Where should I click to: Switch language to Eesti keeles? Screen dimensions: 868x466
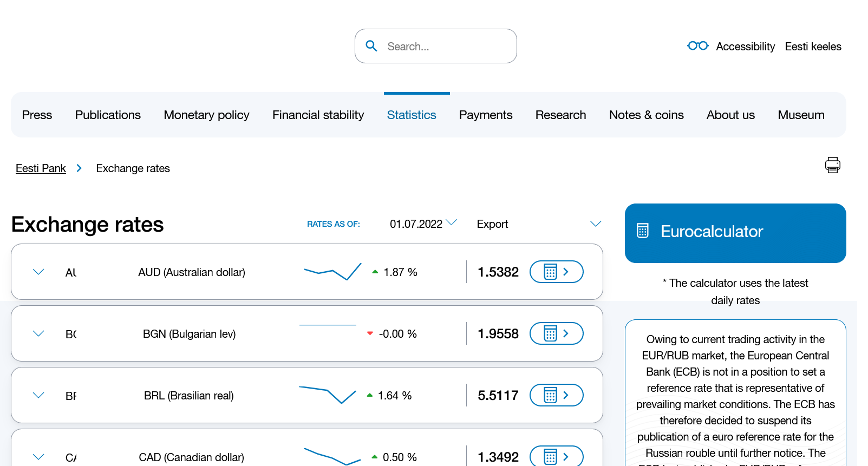point(813,47)
